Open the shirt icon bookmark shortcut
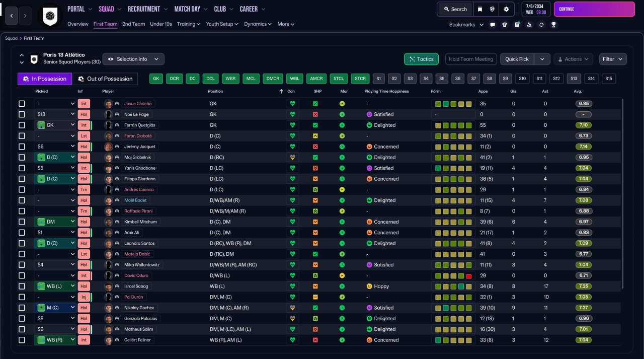 pyautogui.click(x=505, y=25)
